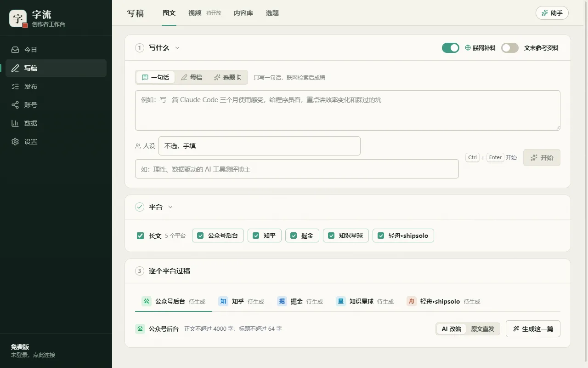Click the green checkmark circle beside 平台

coord(140,207)
